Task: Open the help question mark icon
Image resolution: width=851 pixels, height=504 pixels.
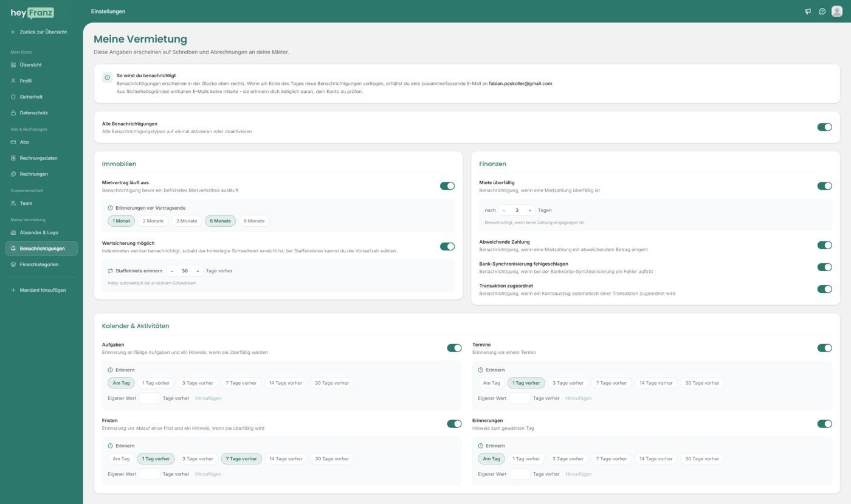Action: (x=822, y=12)
